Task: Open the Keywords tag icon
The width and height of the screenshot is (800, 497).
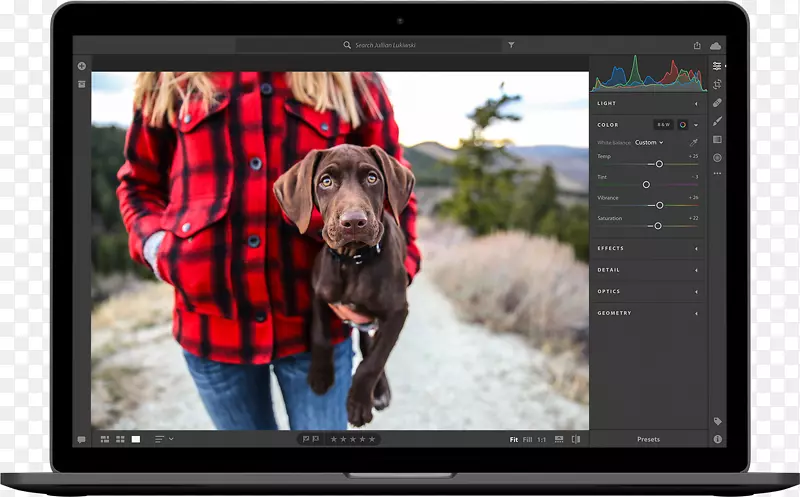Action: point(717,421)
